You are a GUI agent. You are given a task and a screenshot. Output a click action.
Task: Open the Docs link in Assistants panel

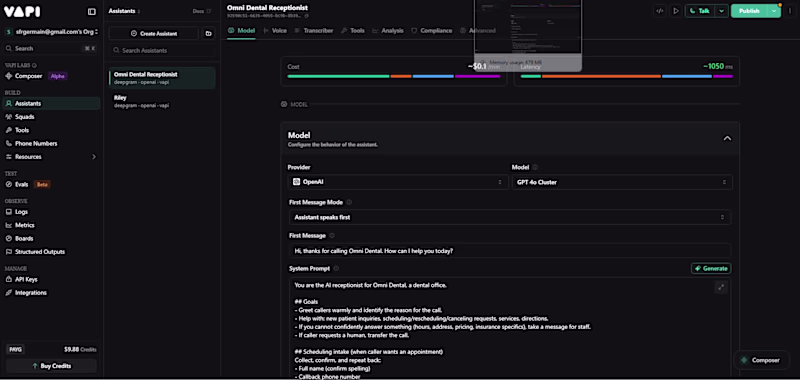point(202,11)
